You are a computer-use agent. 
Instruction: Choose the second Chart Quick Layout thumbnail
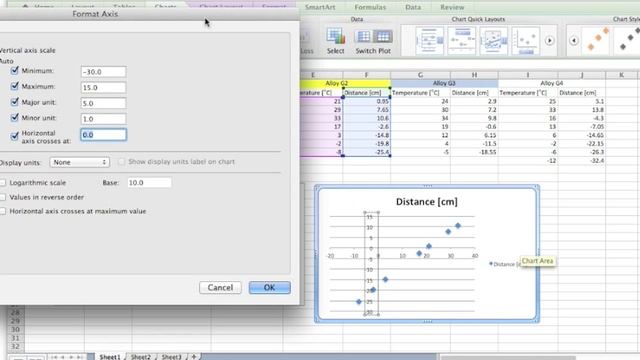click(462, 41)
